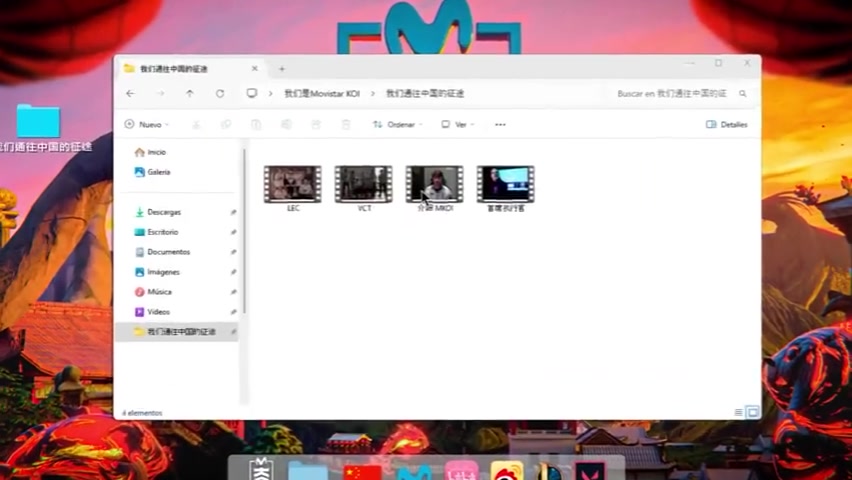Toggle the Detalles pane
The image size is (852, 480).
tap(727, 125)
